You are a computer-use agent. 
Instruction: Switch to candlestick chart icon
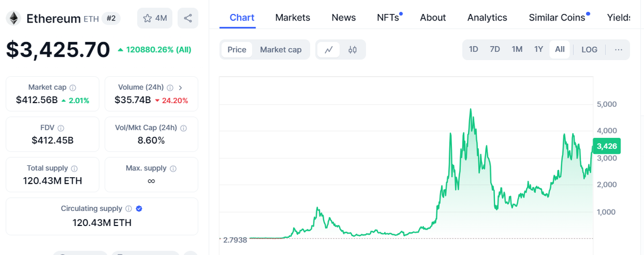(352, 50)
